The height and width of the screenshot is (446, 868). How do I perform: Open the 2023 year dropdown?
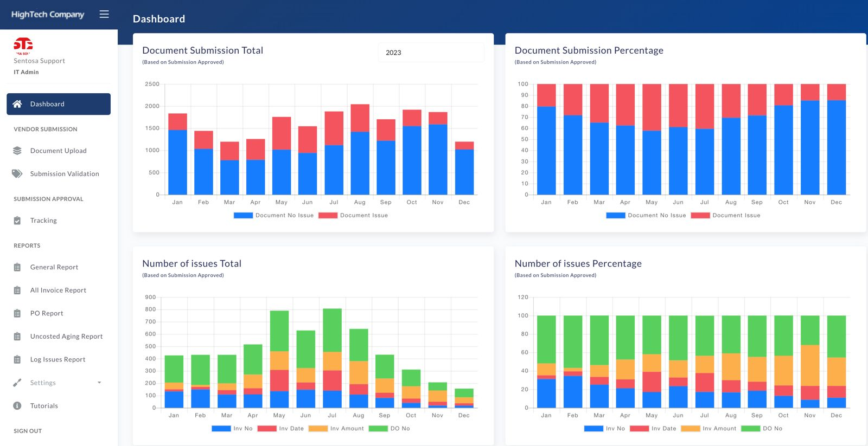(430, 53)
